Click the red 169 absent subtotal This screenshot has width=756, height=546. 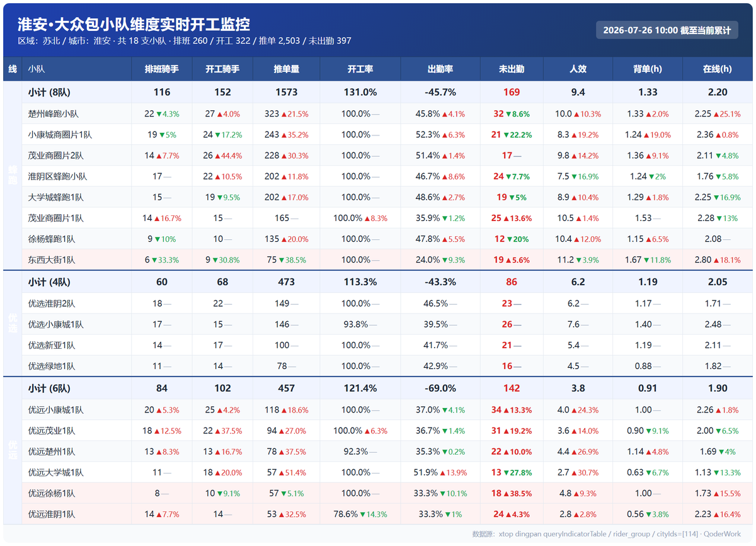coord(512,92)
